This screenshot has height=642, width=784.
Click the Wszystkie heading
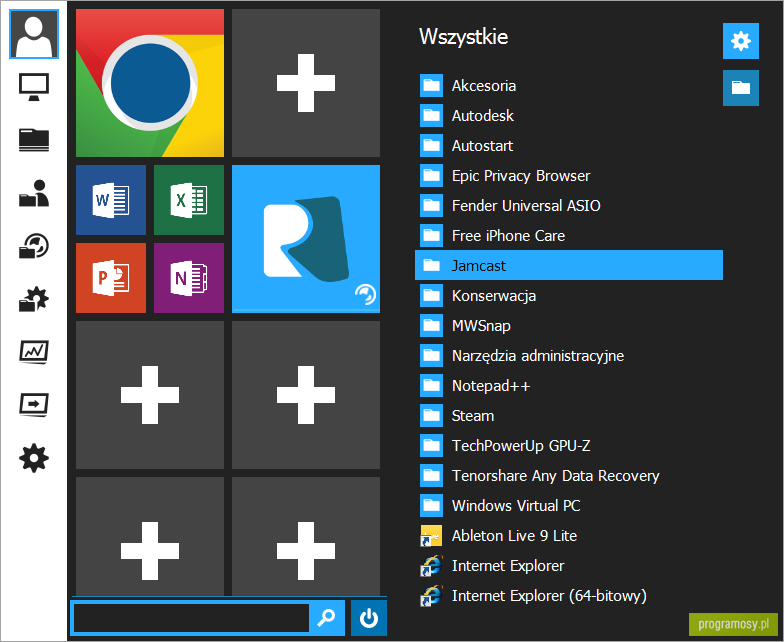tap(464, 37)
